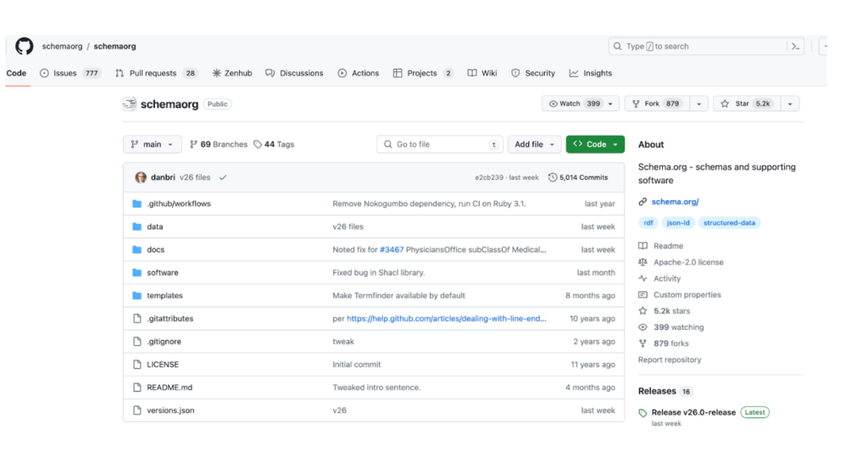Focus the Go to file field
Viewport: 868px width, 452px height.
[x=440, y=144]
